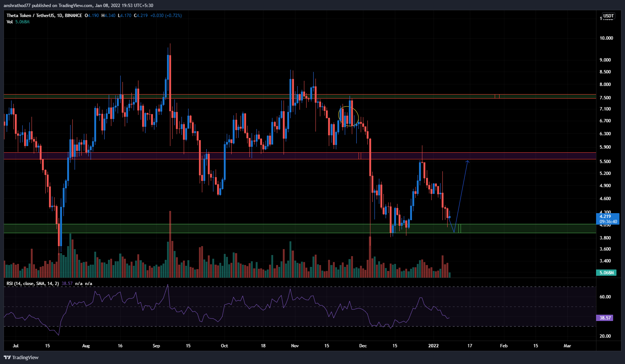Click the 3.400 price axis label
This screenshot has width=625, height=364.
(605, 261)
